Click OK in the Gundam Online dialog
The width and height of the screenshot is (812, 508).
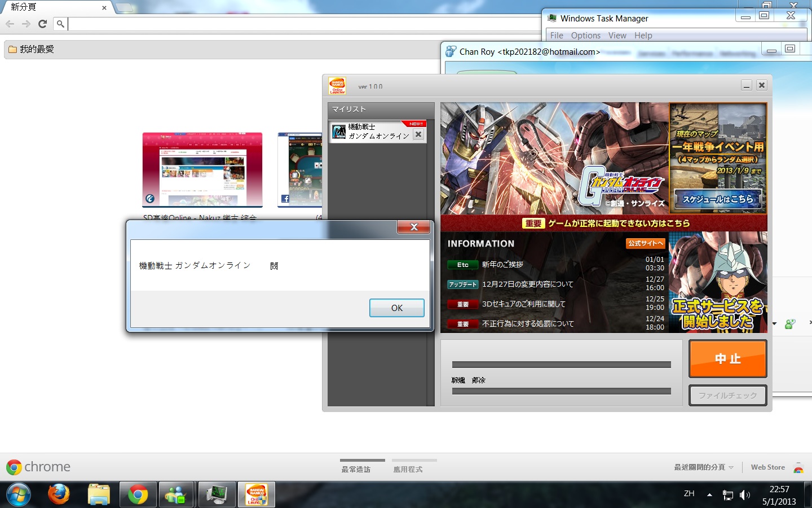(x=396, y=308)
